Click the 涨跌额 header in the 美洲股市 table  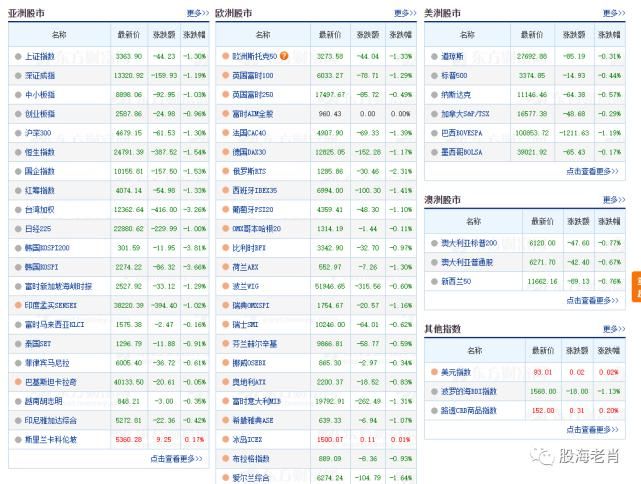point(574,35)
